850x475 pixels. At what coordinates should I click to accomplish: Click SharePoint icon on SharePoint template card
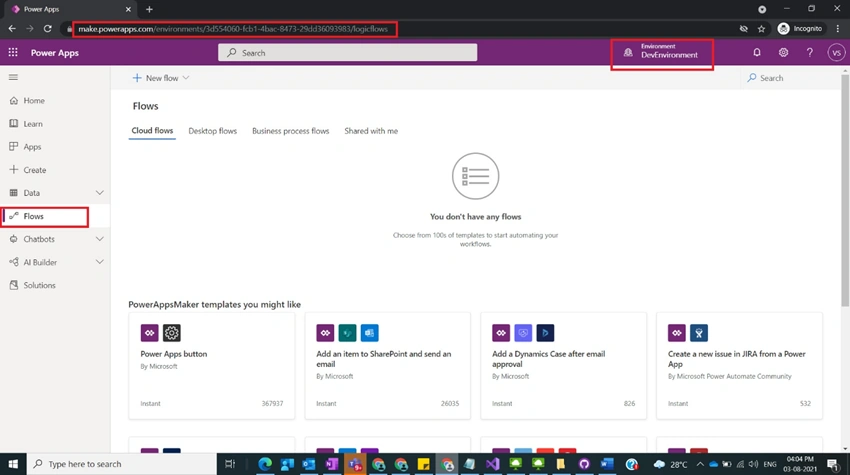(347, 333)
